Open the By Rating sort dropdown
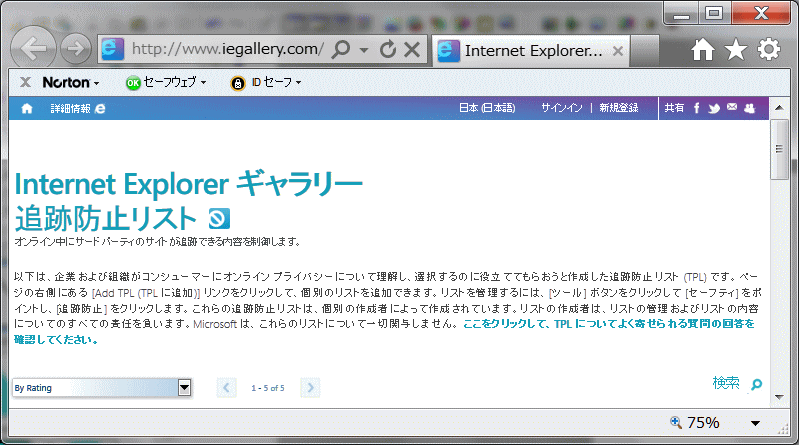799x445 pixels. [x=102, y=388]
